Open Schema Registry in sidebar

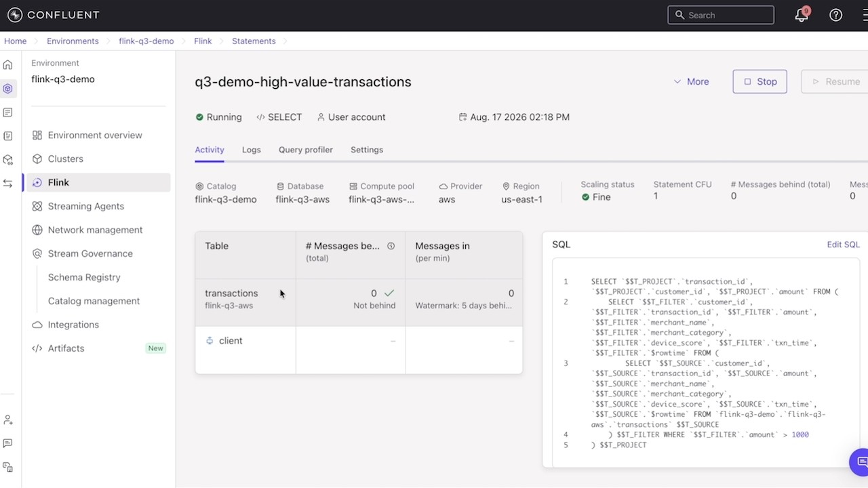click(x=84, y=277)
